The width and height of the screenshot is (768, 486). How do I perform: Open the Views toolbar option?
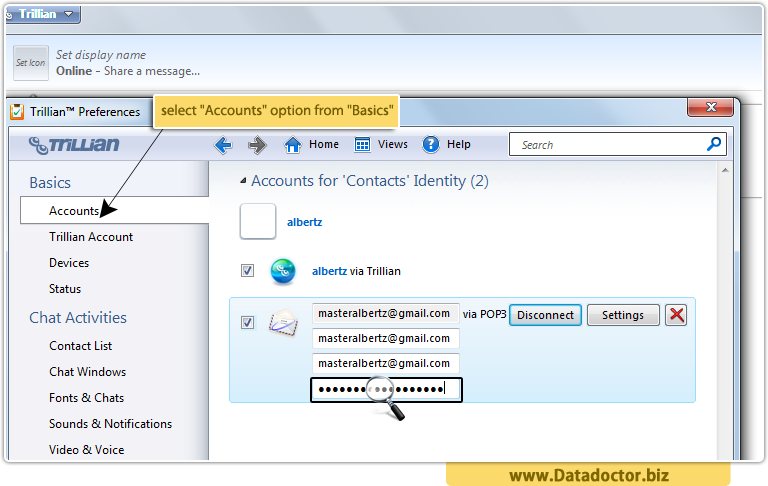[381, 145]
